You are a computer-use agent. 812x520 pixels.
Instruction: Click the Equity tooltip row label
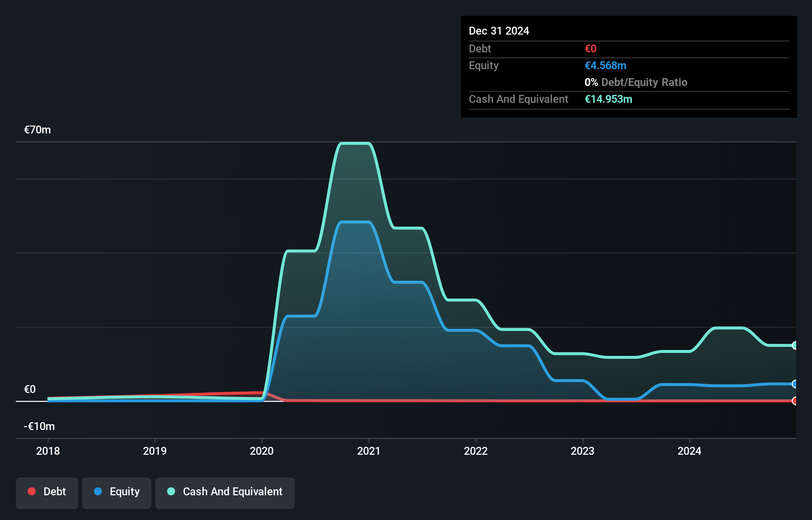click(x=484, y=66)
